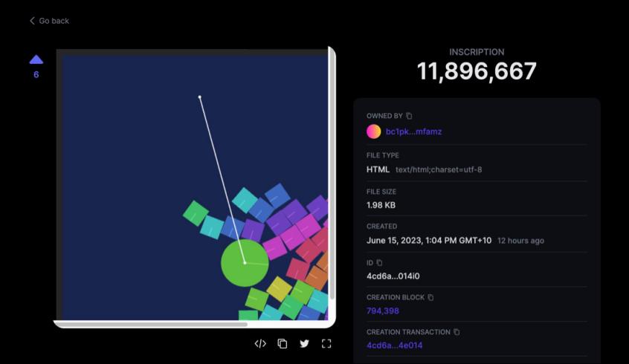Share the inscription on Twitter
Screen dimensions: 629x364
tap(304, 343)
